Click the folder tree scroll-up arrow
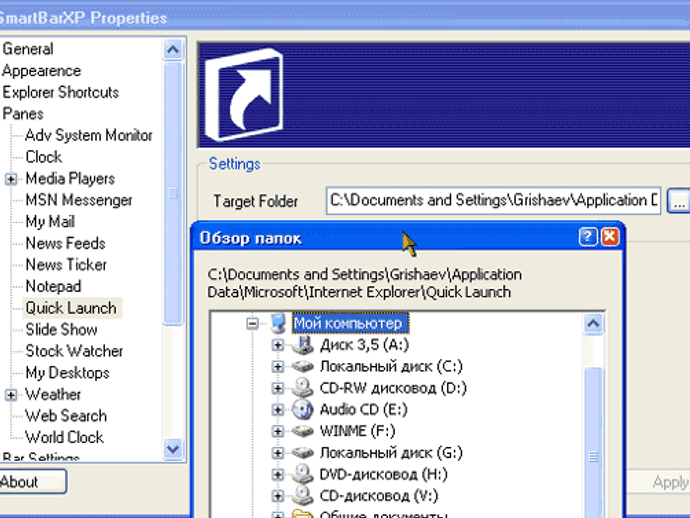690x518 pixels. click(x=593, y=324)
